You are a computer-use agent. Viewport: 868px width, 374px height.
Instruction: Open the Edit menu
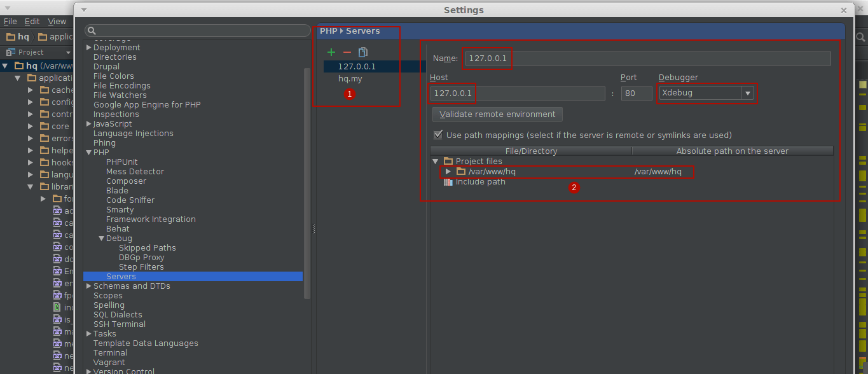point(32,22)
